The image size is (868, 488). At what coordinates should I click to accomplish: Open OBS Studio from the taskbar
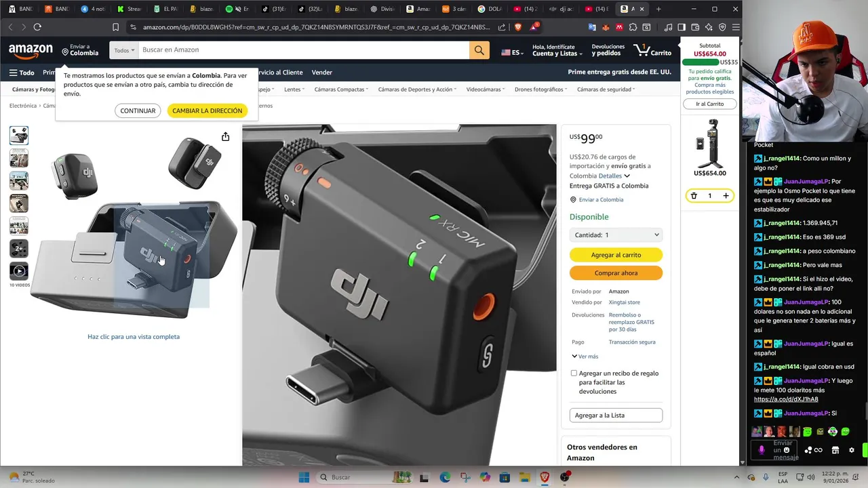(565, 477)
